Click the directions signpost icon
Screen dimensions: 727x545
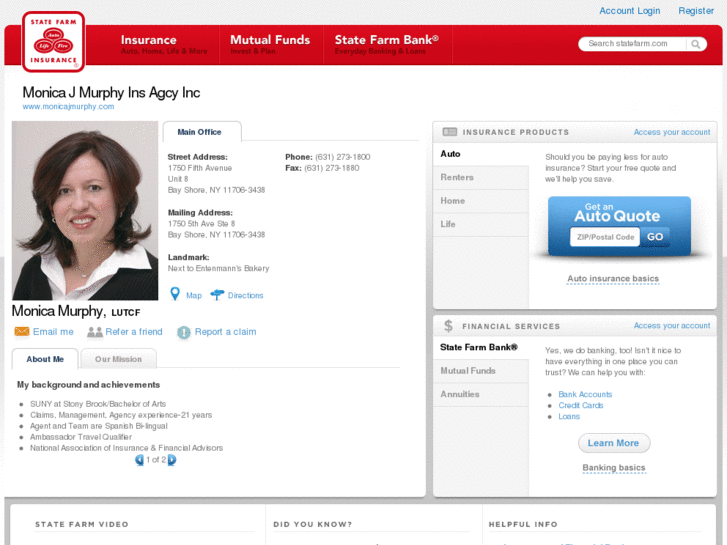tap(217, 295)
